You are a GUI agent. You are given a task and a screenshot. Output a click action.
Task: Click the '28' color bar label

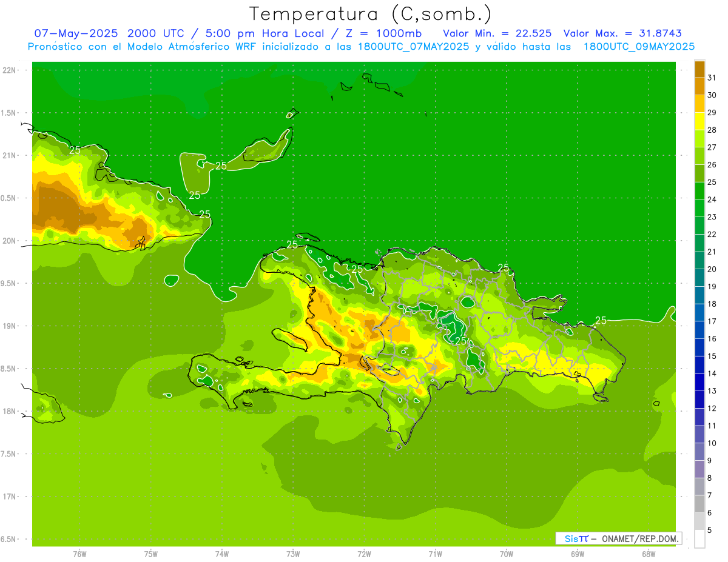pos(712,130)
